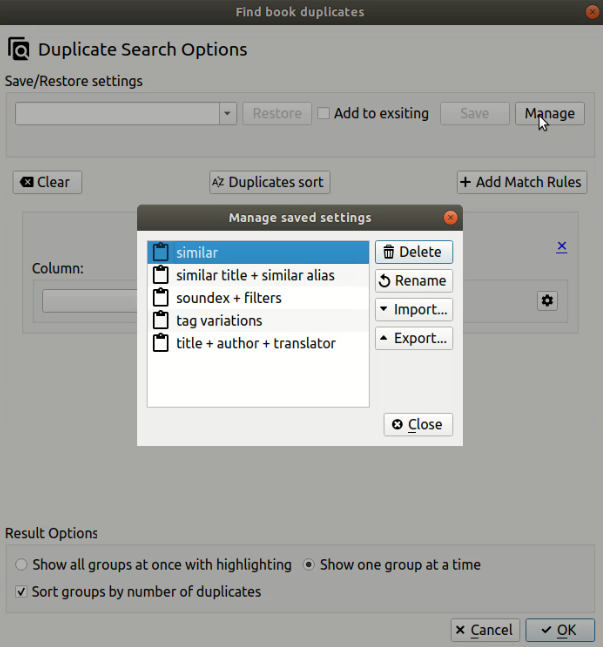The image size is (603, 647).
Task: Open the saved settings combo box dropdown
Action: point(228,113)
